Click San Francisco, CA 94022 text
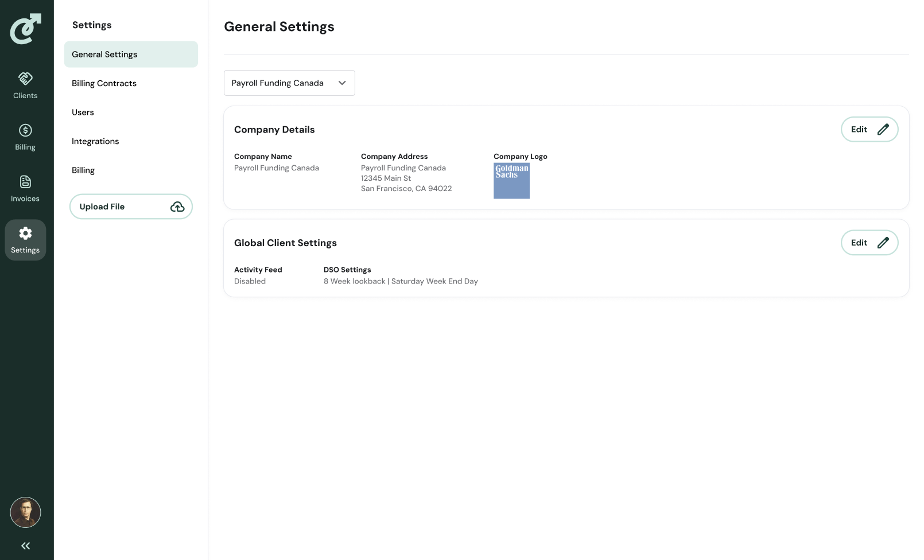The image size is (924, 560). (406, 189)
